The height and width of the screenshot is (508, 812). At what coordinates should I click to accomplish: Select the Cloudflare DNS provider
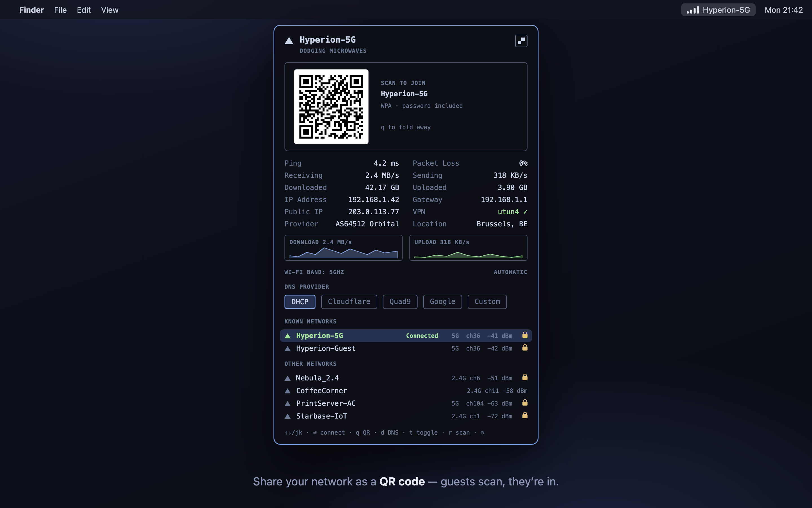tap(349, 302)
